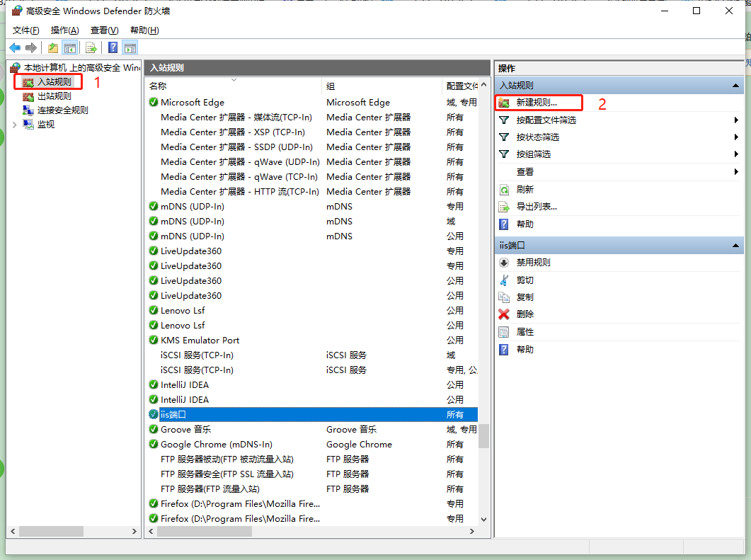Click 禁用规则 for iis端口
The width and height of the screenshot is (751, 560).
(533, 263)
